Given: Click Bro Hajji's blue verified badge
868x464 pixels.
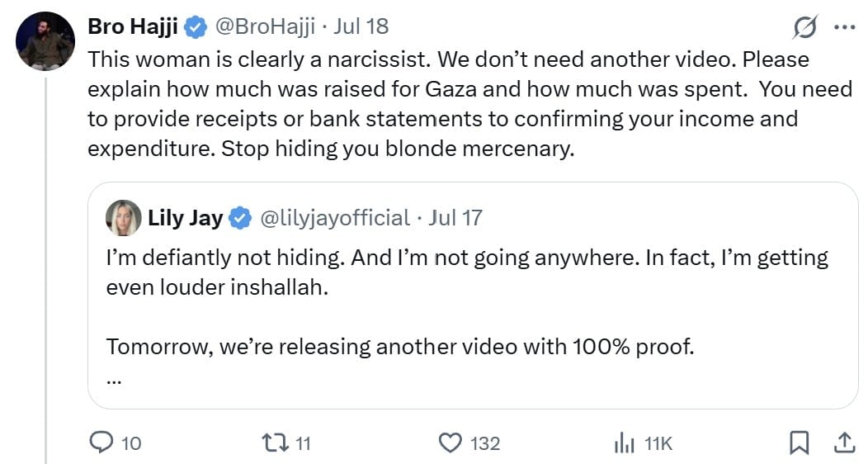Looking at the screenshot, I should pos(195,27).
